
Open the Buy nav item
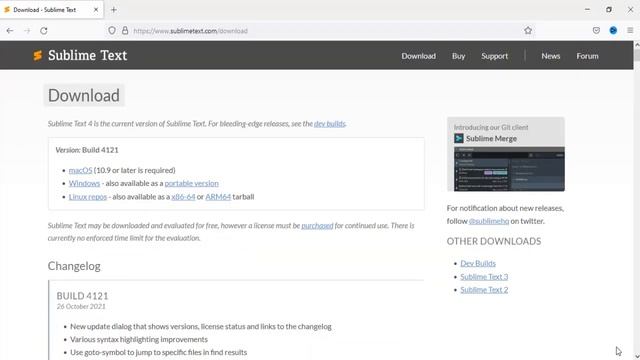pos(458,56)
